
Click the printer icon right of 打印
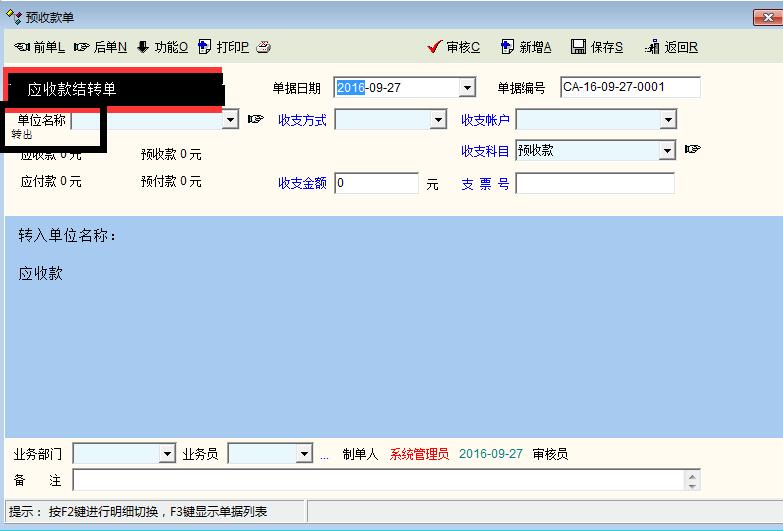pos(263,47)
